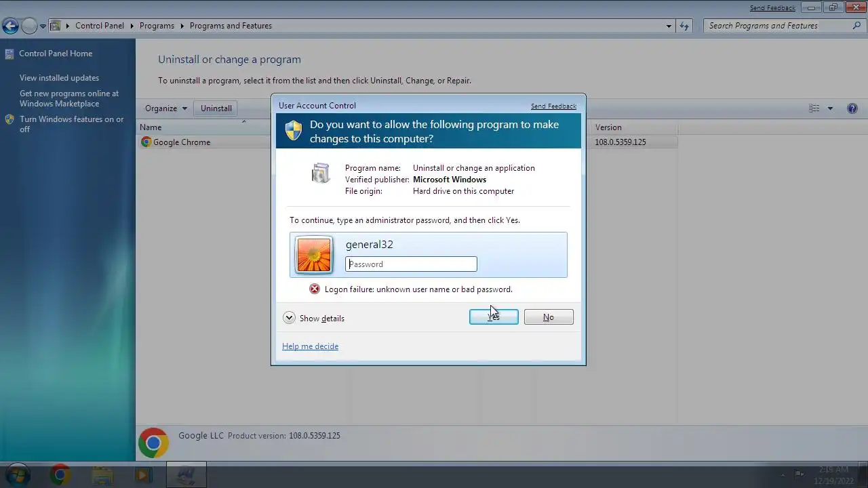This screenshot has width=868, height=488.
Task: Open the Organize dropdown menu
Action: (166, 108)
